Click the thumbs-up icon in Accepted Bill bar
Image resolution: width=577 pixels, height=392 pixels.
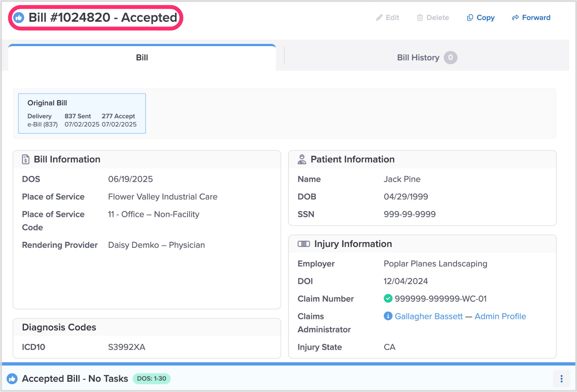pos(12,379)
